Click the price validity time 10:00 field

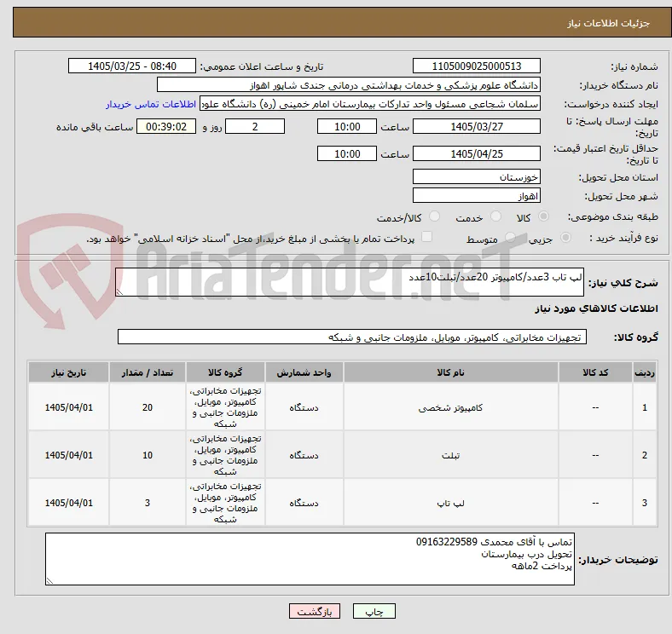click(x=347, y=153)
